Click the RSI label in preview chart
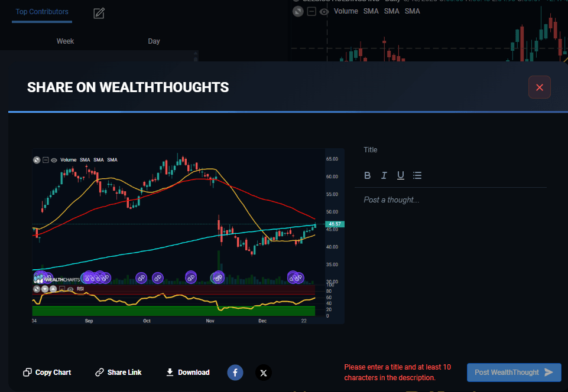 [80, 289]
